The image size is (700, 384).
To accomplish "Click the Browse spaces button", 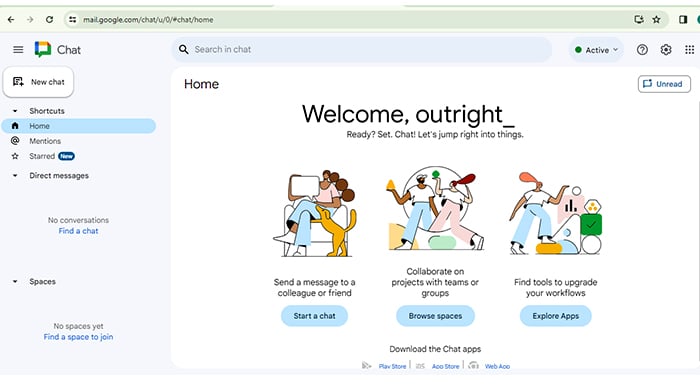I will point(435,316).
